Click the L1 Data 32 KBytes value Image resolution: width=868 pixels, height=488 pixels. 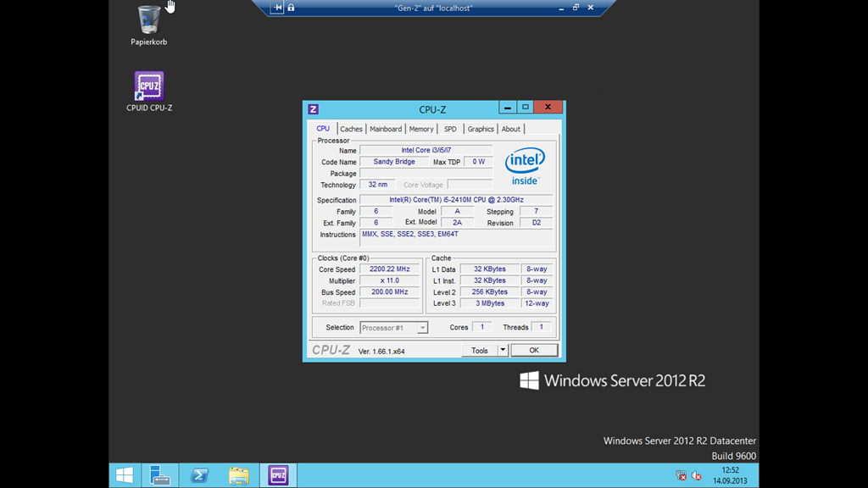click(x=489, y=269)
